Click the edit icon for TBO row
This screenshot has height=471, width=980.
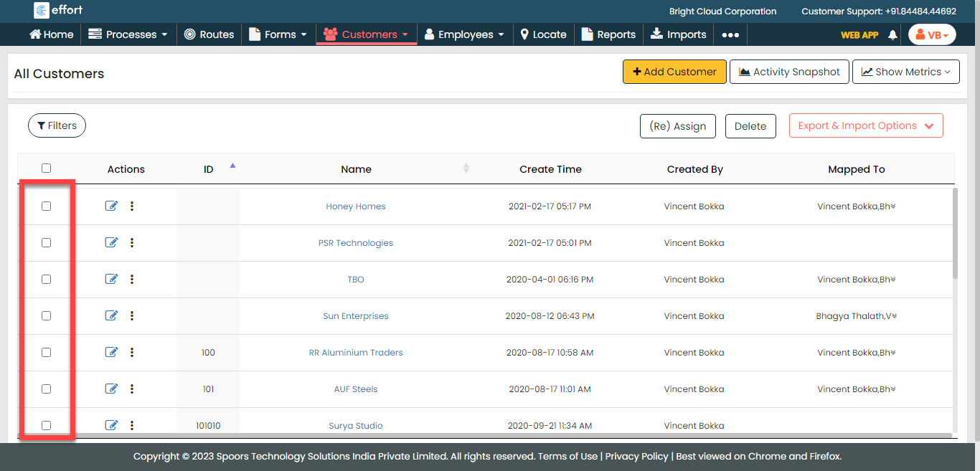[x=111, y=280]
